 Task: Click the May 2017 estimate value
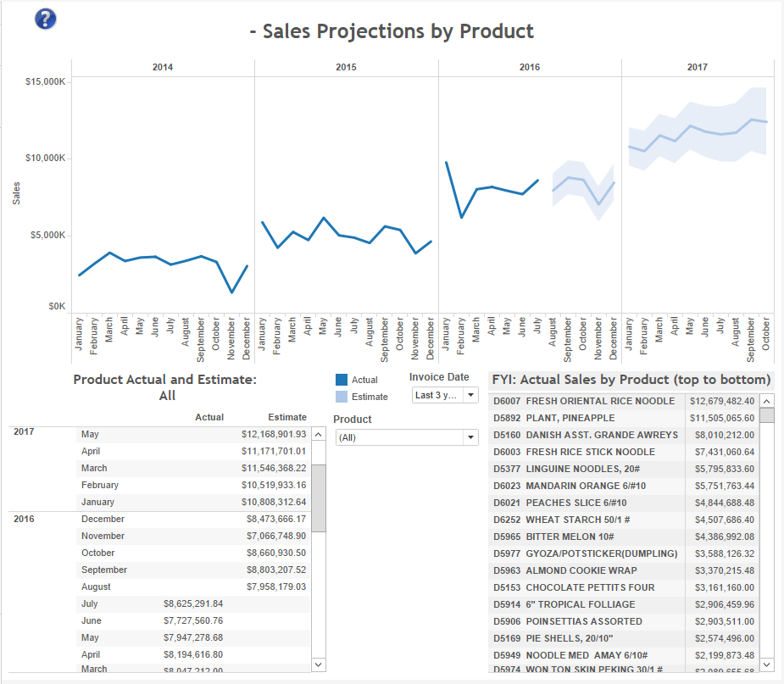[274, 434]
